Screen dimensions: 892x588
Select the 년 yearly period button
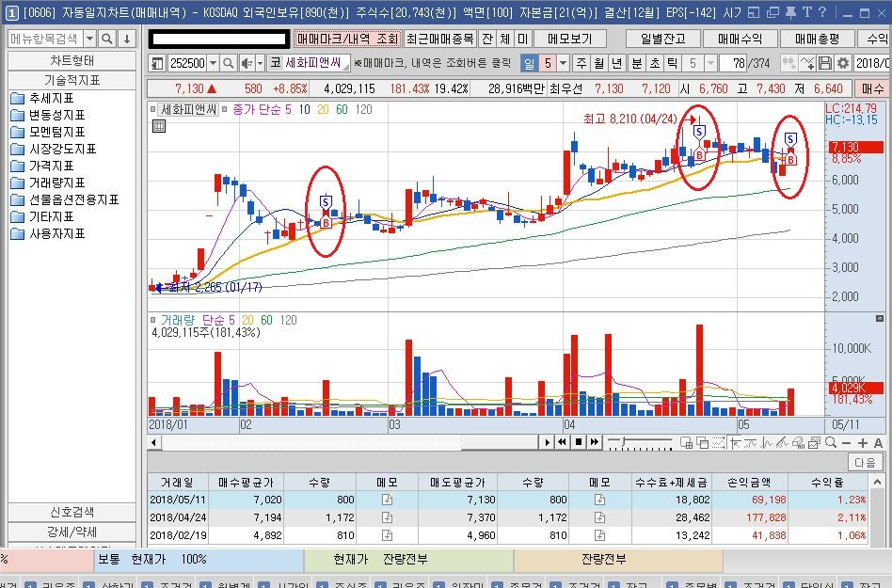[616, 63]
